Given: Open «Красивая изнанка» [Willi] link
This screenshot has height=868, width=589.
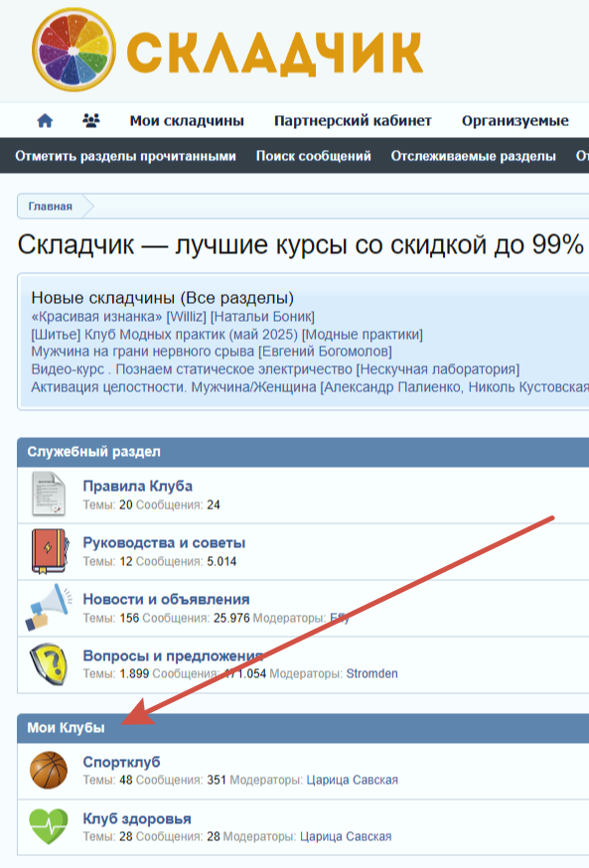Looking at the screenshot, I should pos(173,317).
